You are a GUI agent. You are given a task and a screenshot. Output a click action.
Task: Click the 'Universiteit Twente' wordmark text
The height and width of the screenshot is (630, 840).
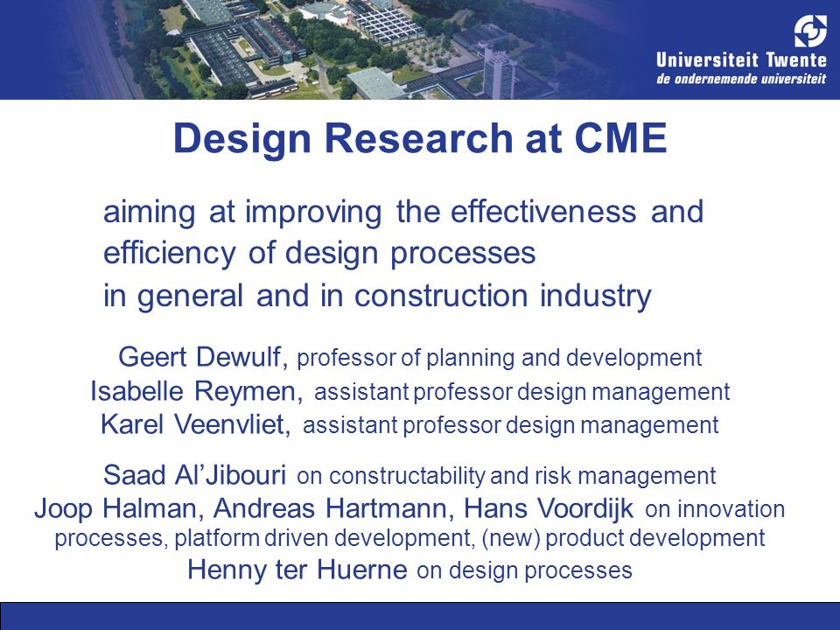(x=741, y=60)
